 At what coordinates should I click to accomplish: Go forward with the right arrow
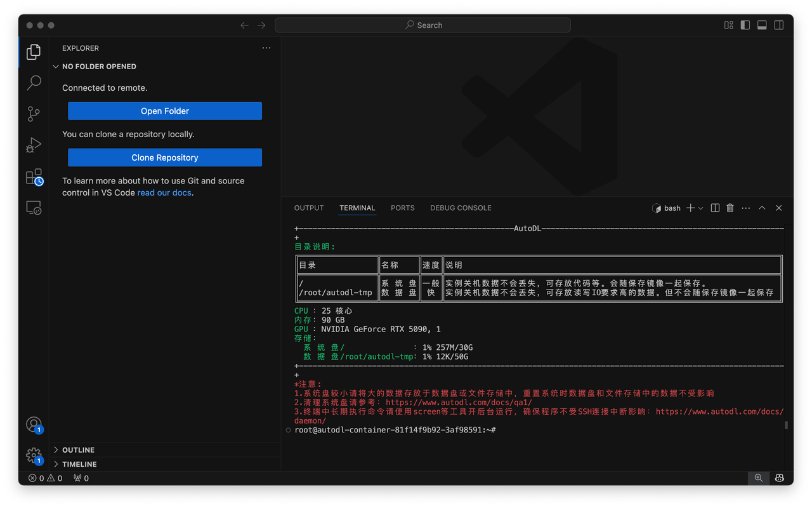(x=261, y=25)
